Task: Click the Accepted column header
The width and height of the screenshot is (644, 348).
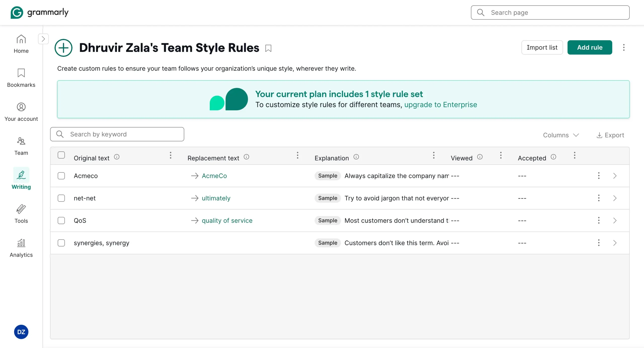Action: 532,158
